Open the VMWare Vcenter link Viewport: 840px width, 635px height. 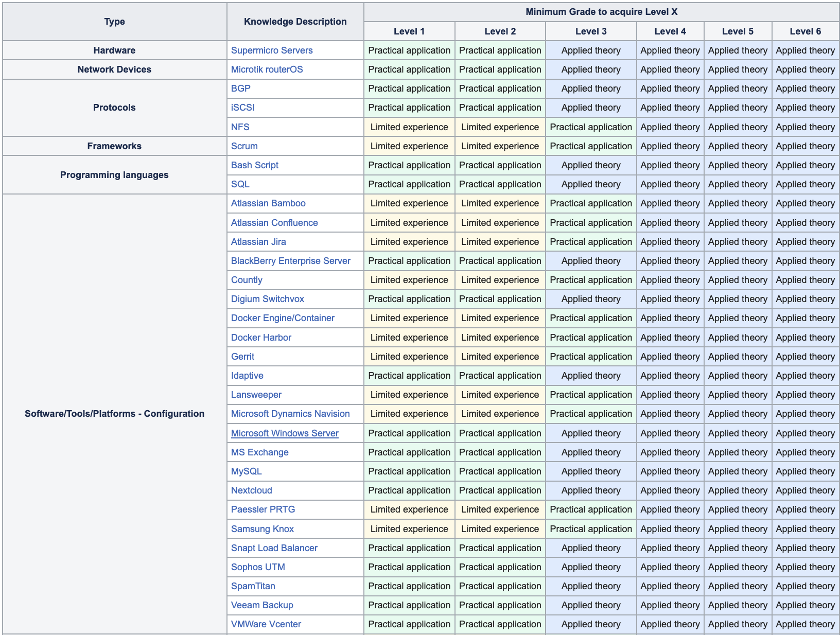point(266,624)
